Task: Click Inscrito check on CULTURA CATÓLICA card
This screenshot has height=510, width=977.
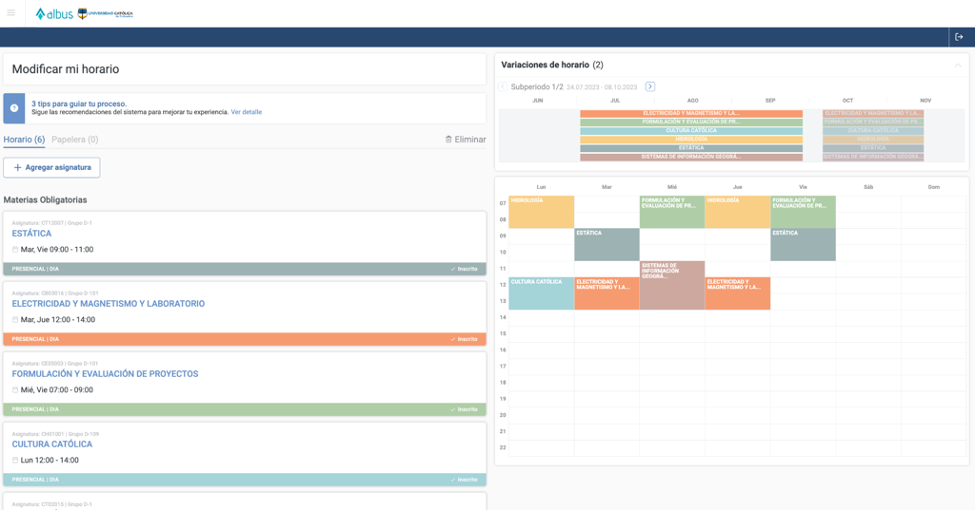Action: pos(464,480)
